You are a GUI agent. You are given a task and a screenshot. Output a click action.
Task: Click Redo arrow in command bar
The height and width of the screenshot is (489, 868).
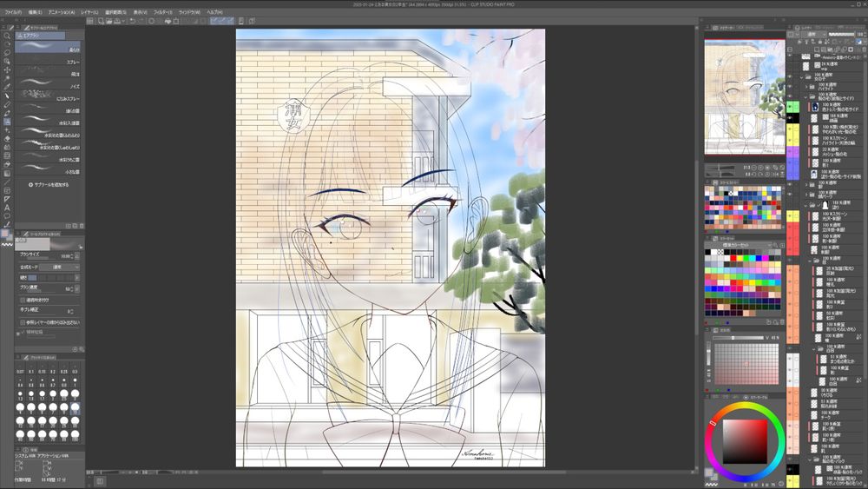point(141,21)
